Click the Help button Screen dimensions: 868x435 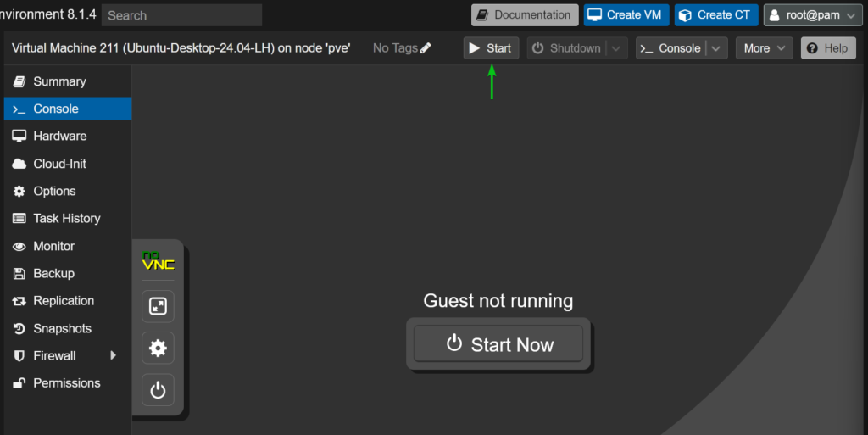click(x=828, y=48)
